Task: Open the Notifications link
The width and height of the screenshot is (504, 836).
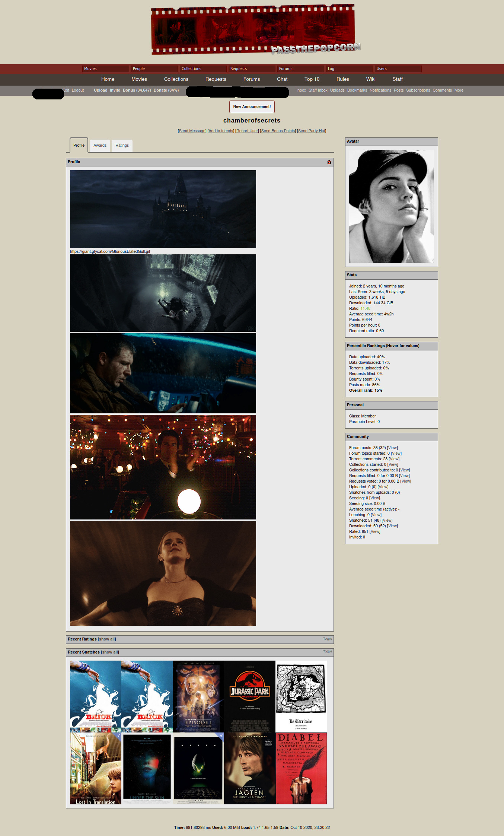Action: coord(380,90)
